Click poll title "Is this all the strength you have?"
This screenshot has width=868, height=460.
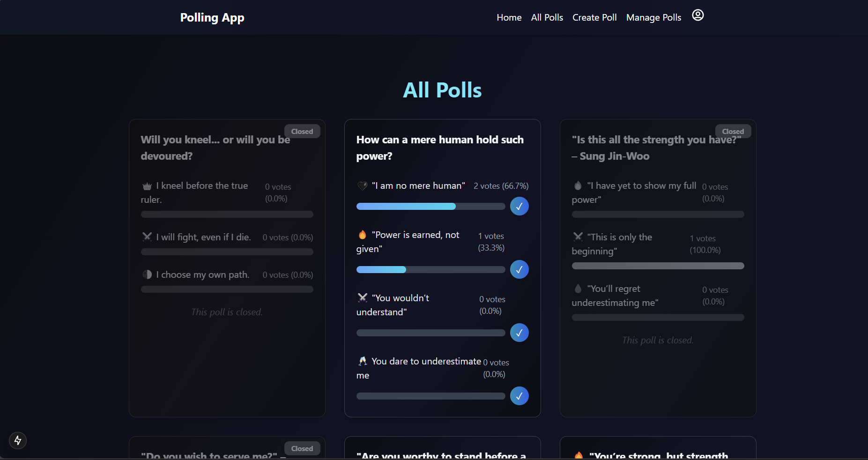click(656, 148)
